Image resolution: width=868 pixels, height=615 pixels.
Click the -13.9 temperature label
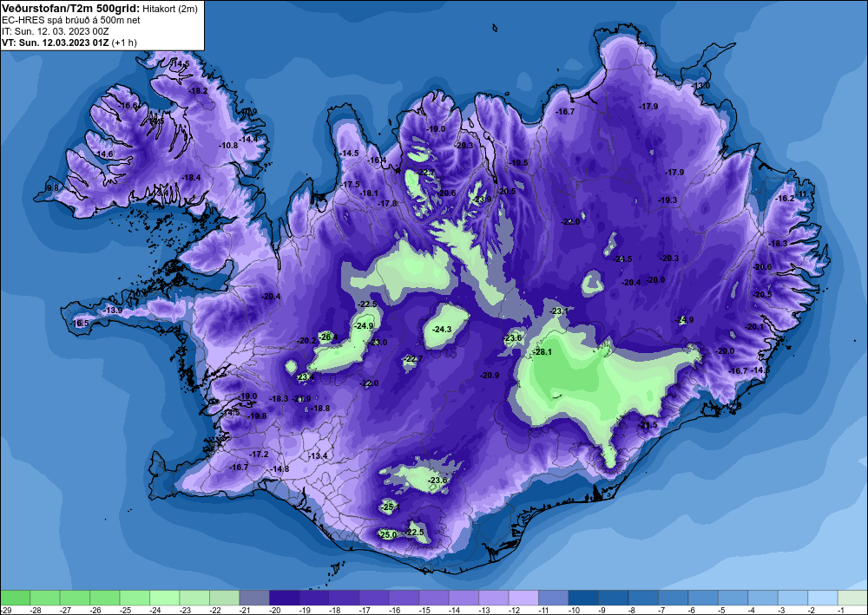click(114, 311)
